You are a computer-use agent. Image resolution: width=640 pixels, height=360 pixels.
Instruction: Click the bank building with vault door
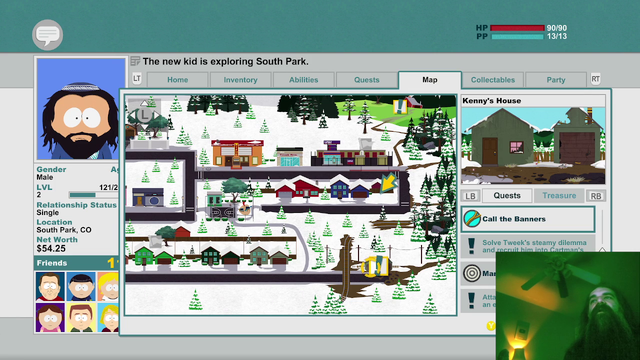[148, 198]
